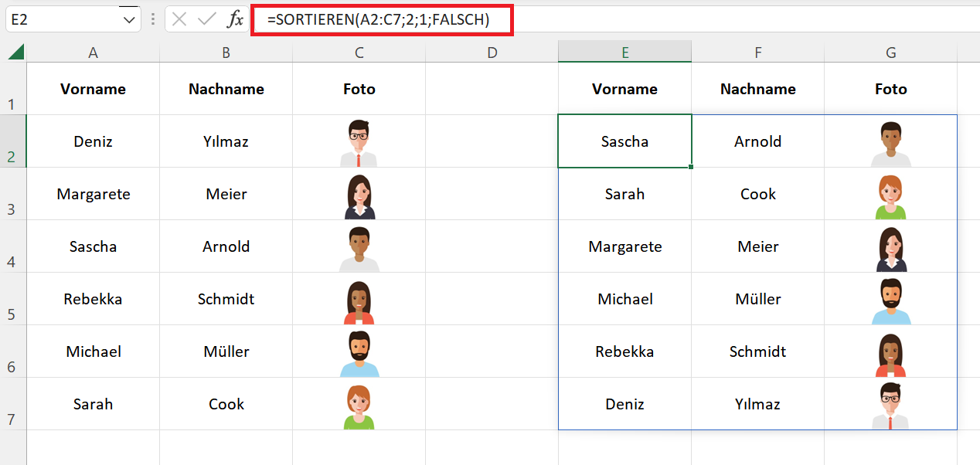Click the fill handle of cell E2
This screenshot has width=980, height=465.
(x=690, y=167)
